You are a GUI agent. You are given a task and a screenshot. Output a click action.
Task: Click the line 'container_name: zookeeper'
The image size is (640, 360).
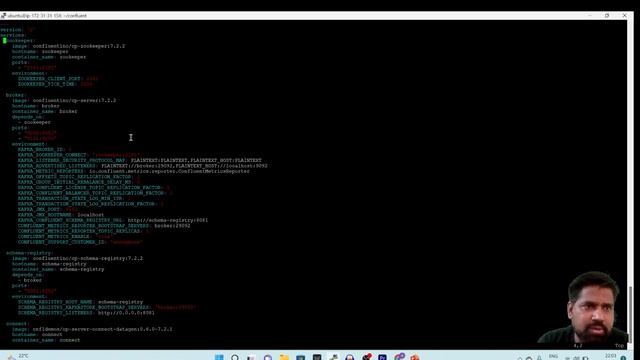49,57
